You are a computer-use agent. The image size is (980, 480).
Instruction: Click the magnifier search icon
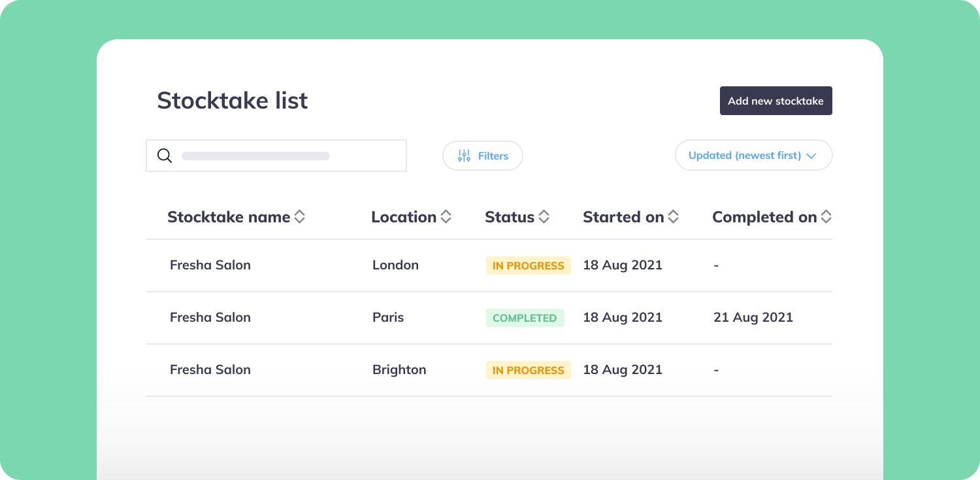click(x=165, y=156)
